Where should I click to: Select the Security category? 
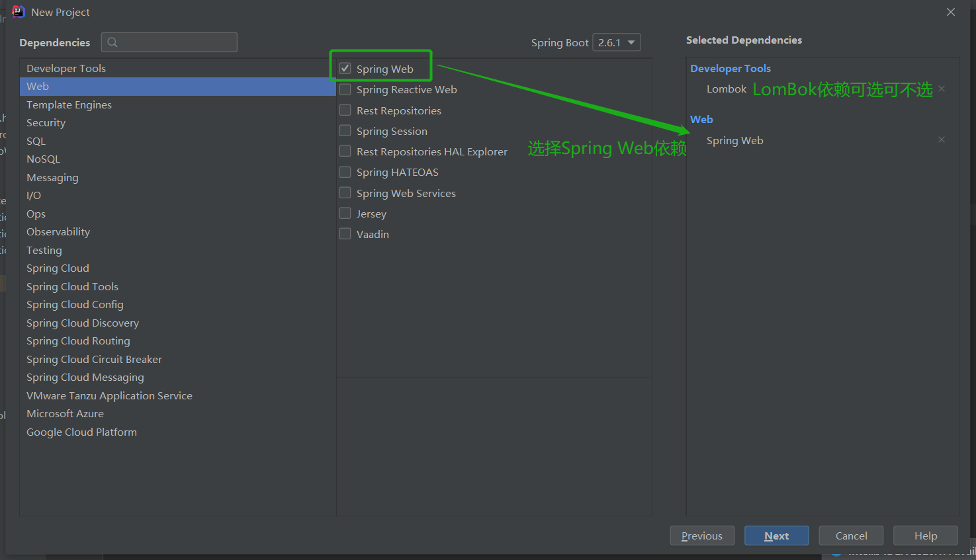click(x=178, y=123)
